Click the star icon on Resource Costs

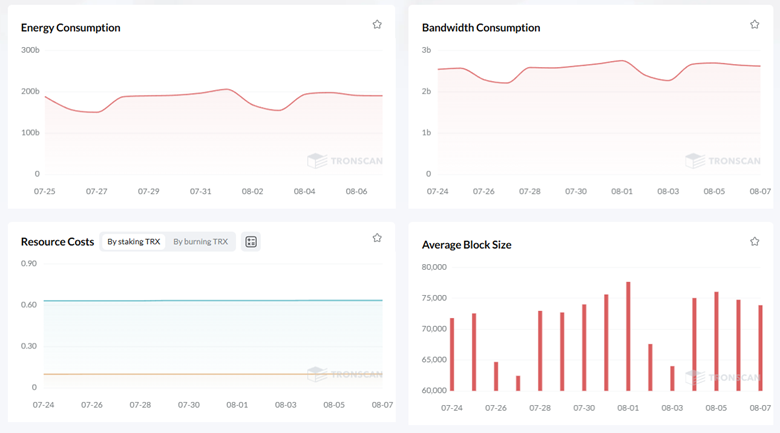tap(377, 238)
